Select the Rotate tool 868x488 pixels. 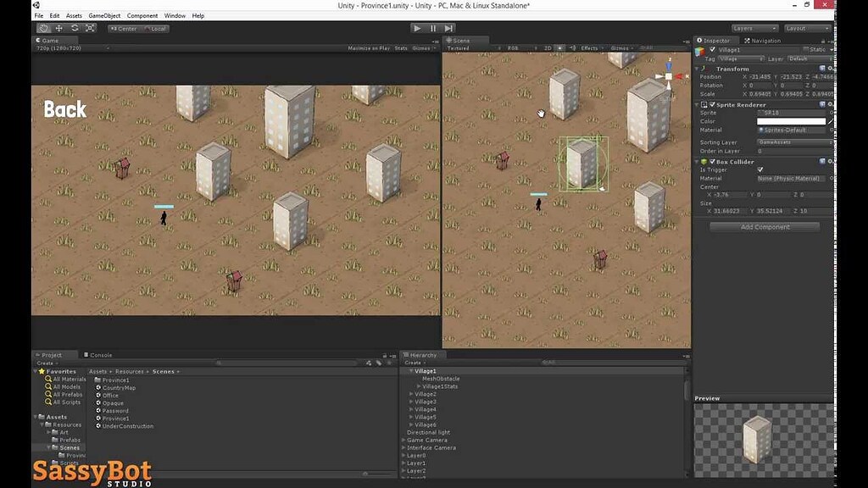click(x=75, y=28)
